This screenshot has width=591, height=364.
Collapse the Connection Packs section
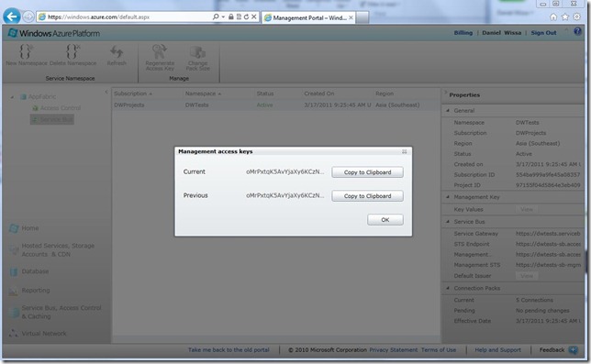coord(448,288)
